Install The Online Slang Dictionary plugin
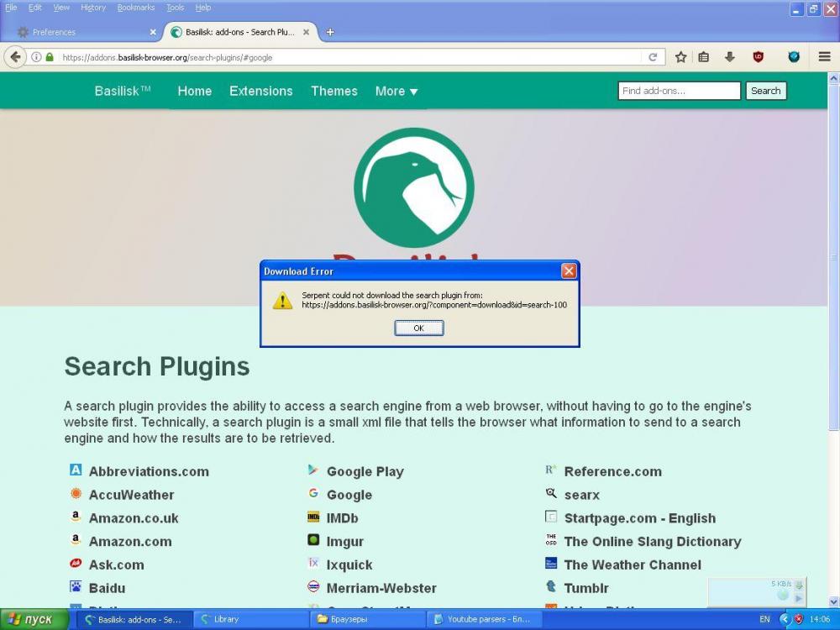The image size is (840, 630). point(653,542)
